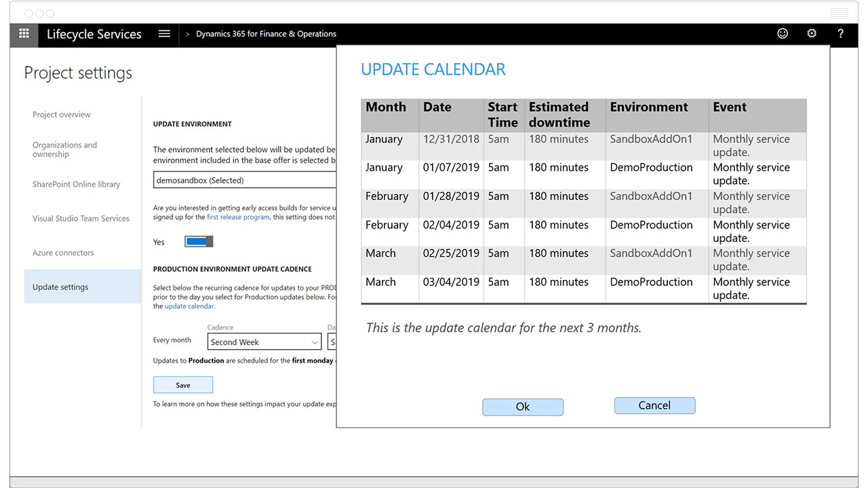The width and height of the screenshot is (868, 488).
Task: Select Azure connectors in the sidebar
Action: [63, 253]
